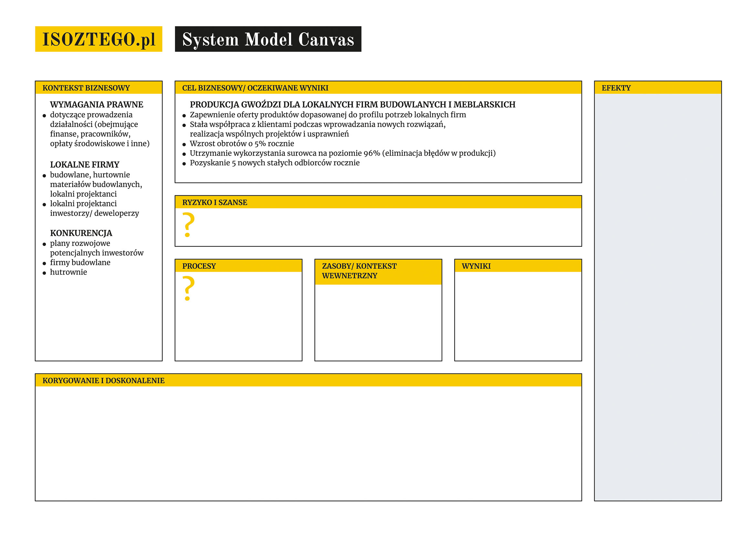Click 'budowlane, hurtownie materiałów budowlanych' bullet

[96, 184]
